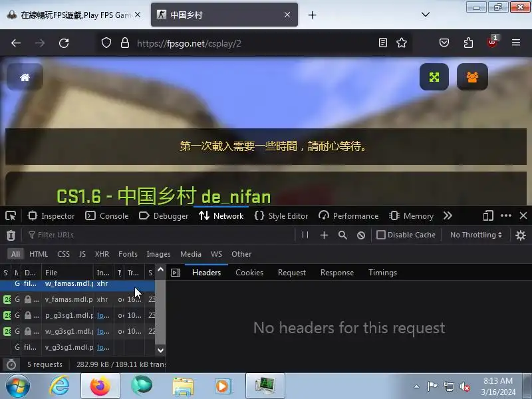Open Windows Start menu
532x399 pixels.
point(18,386)
